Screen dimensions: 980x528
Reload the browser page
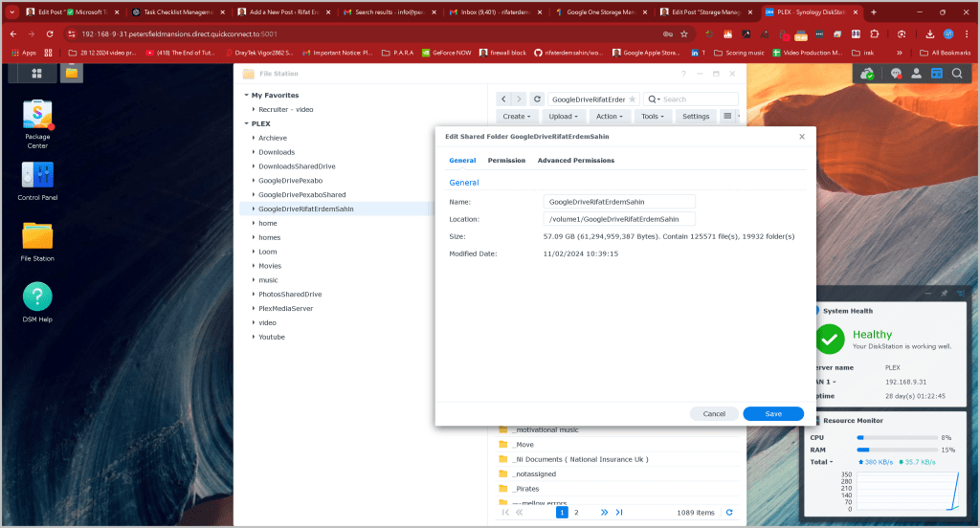coord(50,34)
